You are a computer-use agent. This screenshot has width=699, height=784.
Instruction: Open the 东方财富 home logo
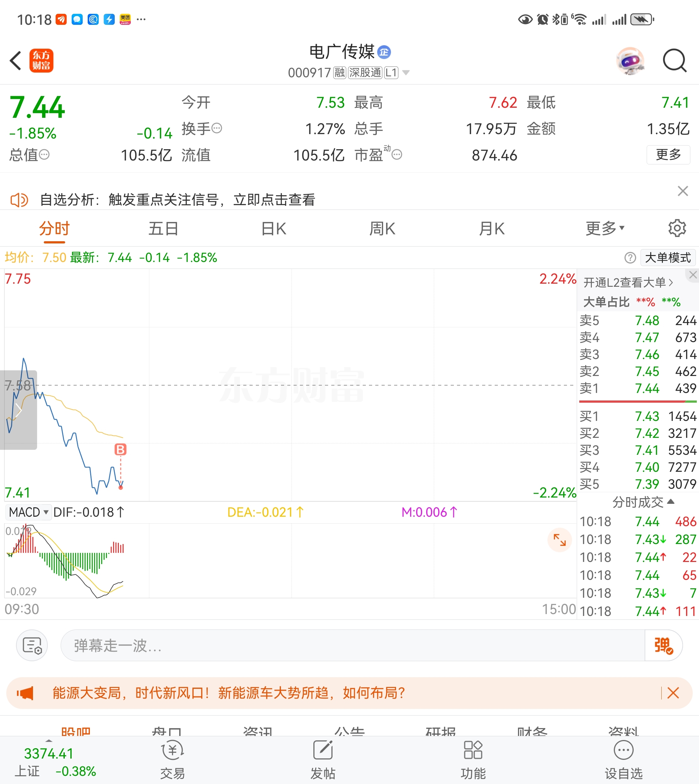click(x=41, y=61)
